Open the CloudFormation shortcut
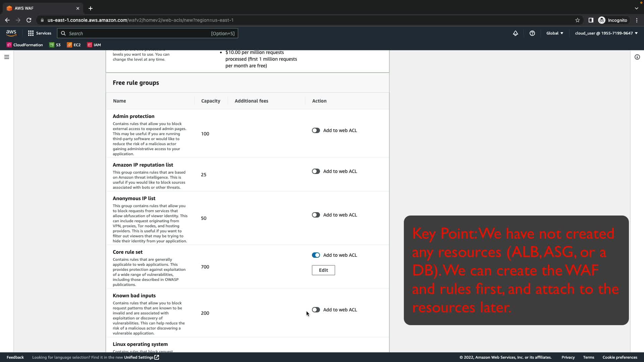Viewport: 644px width, 362px height. point(24,45)
